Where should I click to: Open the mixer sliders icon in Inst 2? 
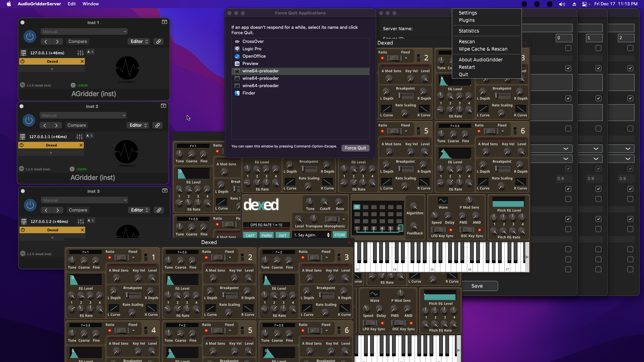[79, 137]
